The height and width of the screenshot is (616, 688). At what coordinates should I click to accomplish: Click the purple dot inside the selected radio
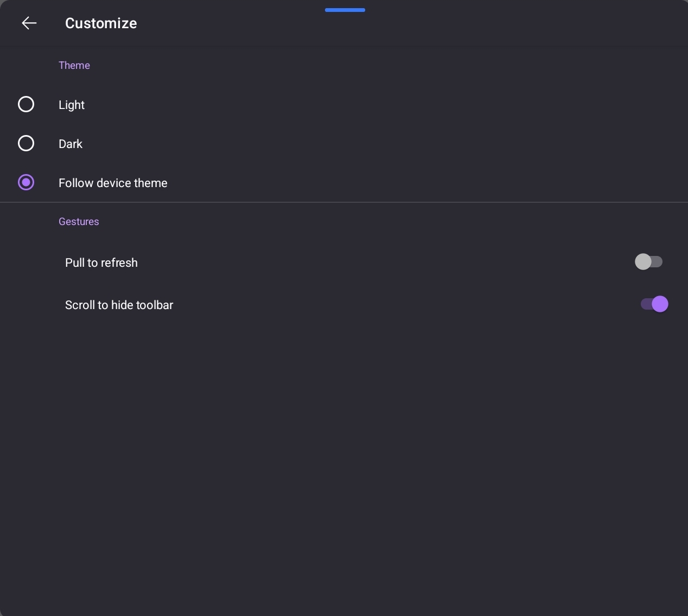pyautogui.click(x=26, y=182)
